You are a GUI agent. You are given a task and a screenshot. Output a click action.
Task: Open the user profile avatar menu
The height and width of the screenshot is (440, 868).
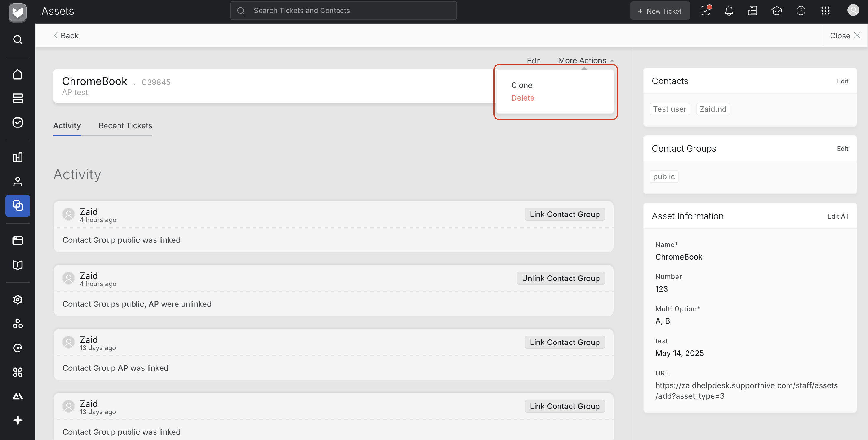coord(853,10)
